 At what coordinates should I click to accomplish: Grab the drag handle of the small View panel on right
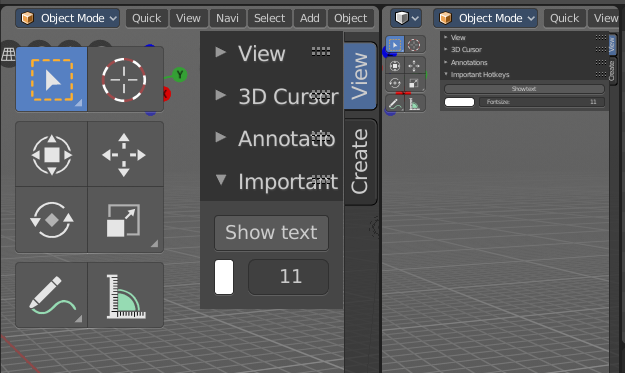pos(601,37)
